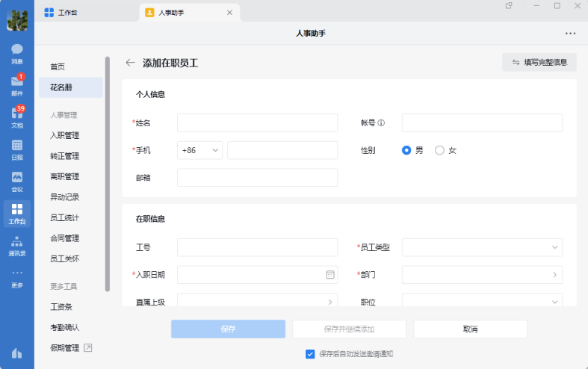Screen dimensions: 588x369
Task: Toggle 保存后自动发送邀请通知 checkbox
Action: (x=310, y=354)
